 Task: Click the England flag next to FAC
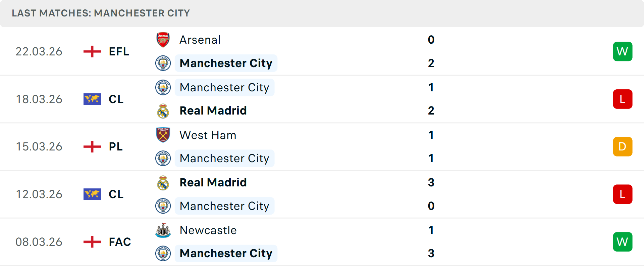click(92, 242)
